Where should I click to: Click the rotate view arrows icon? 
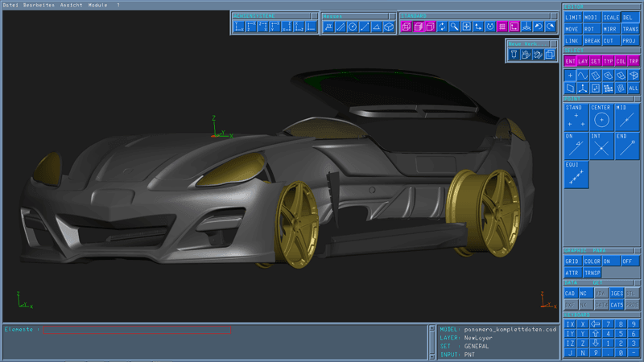click(442, 27)
